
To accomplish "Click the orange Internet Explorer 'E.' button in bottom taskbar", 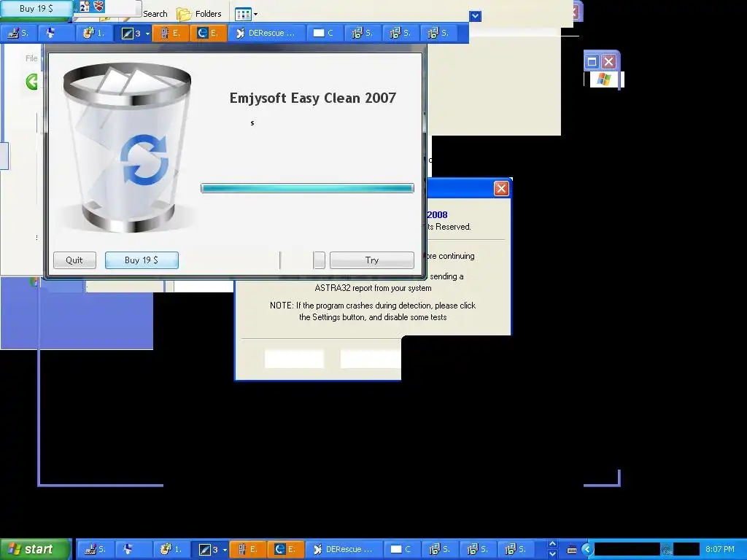I will coord(286,549).
